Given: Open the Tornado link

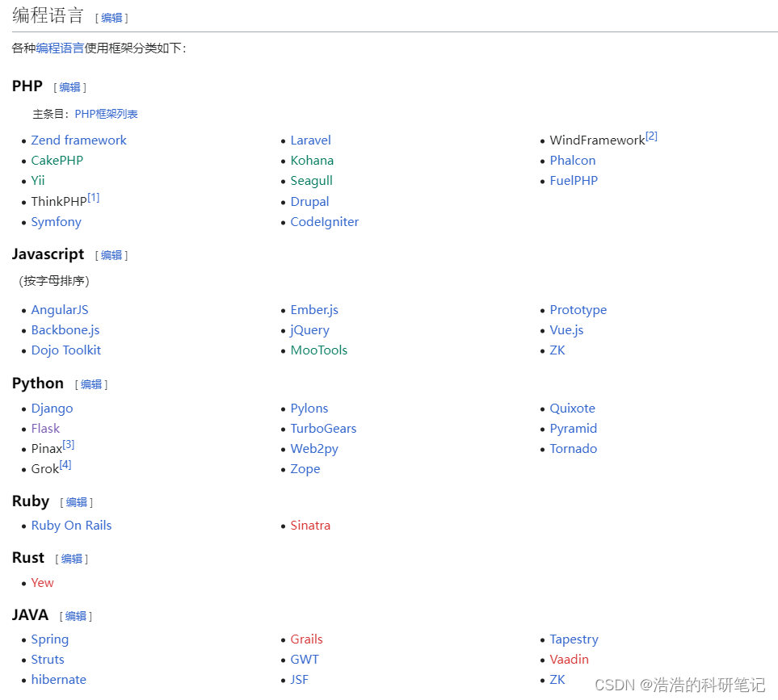Looking at the screenshot, I should tap(573, 449).
